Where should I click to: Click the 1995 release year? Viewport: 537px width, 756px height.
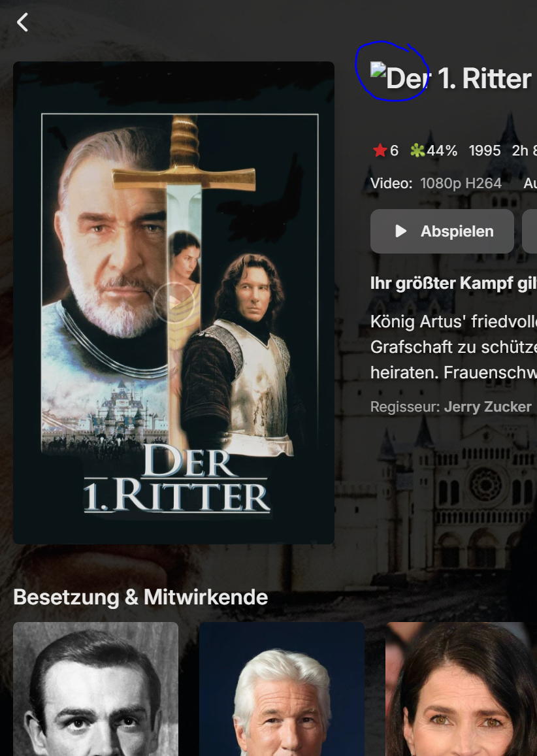485,150
